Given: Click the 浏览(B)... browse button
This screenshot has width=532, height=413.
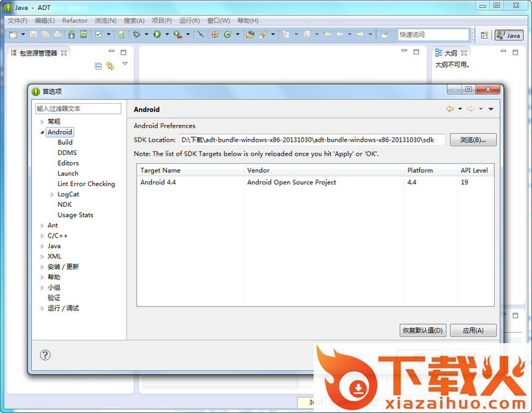Looking at the screenshot, I should point(473,140).
